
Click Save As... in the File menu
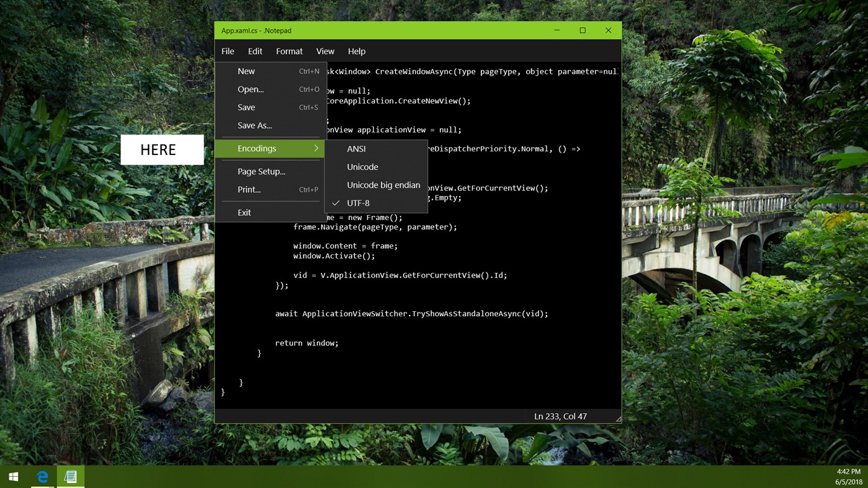click(x=254, y=125)
